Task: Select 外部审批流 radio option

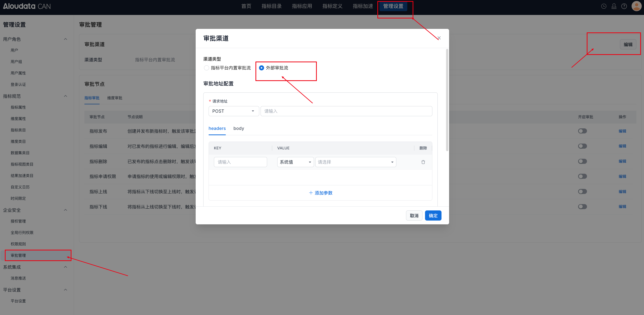Action: pos(262,68)
